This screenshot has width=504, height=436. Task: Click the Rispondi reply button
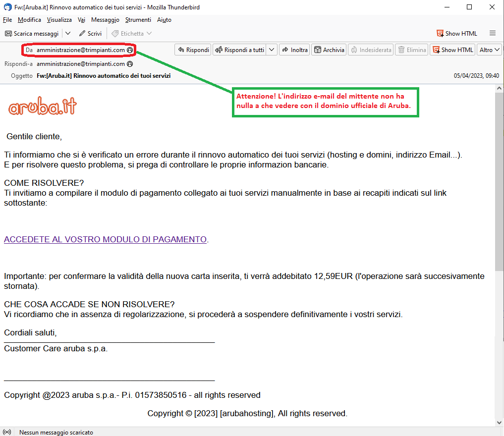pos(193,50)
